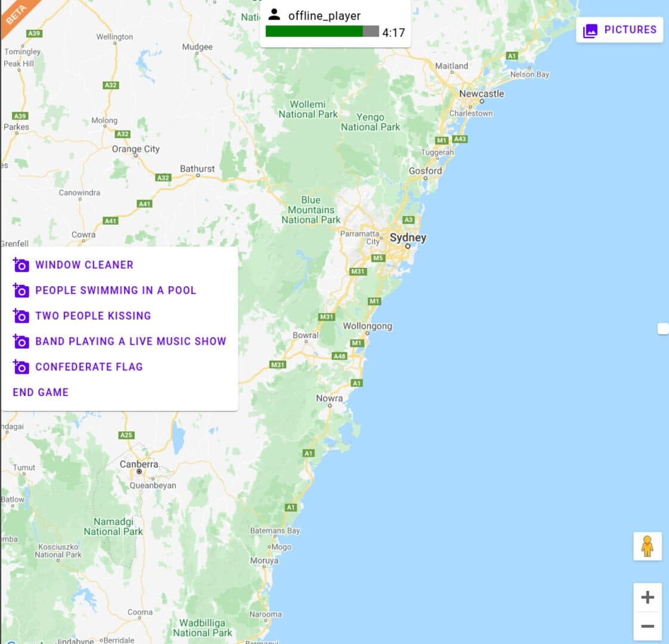Screen dimensions: 669x644
Task: Zoom in with the plus button
Action: [x=648, y=597]
